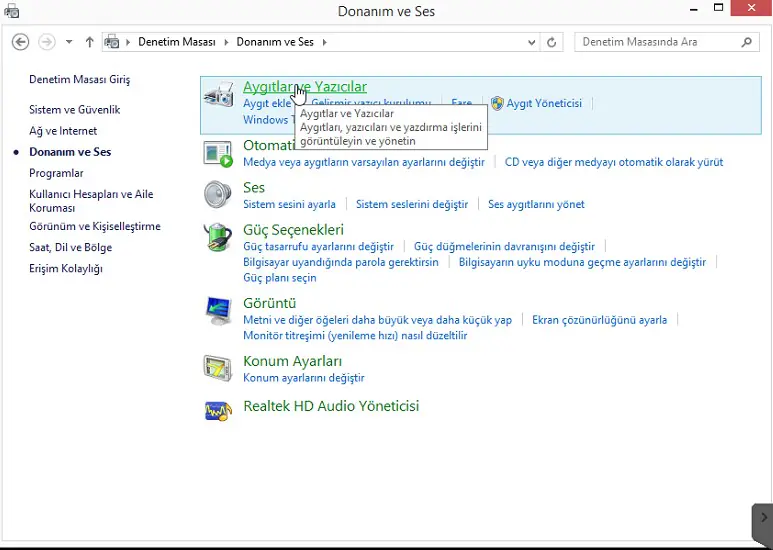Open Erişim Kolaylığı category

coord(66,269)
